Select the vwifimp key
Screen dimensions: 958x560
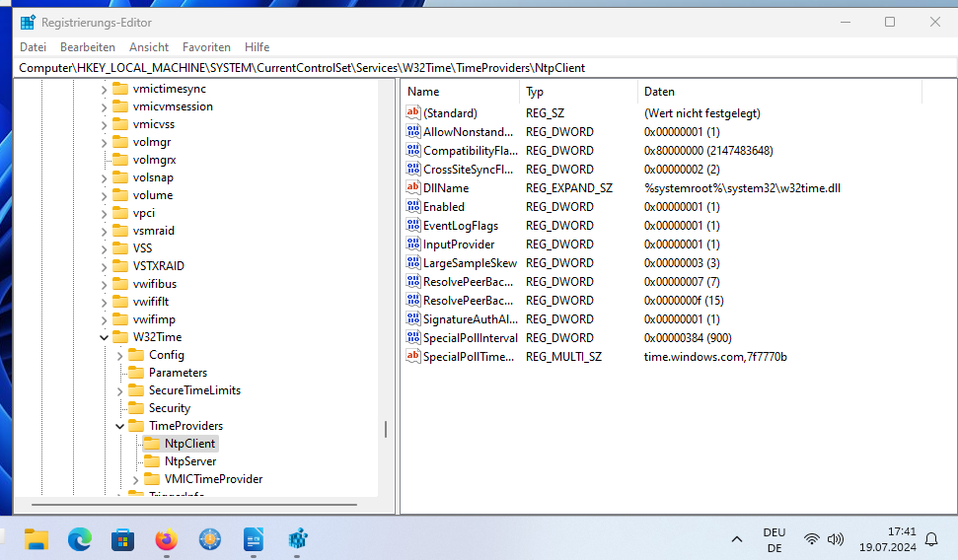pos(154,318)
